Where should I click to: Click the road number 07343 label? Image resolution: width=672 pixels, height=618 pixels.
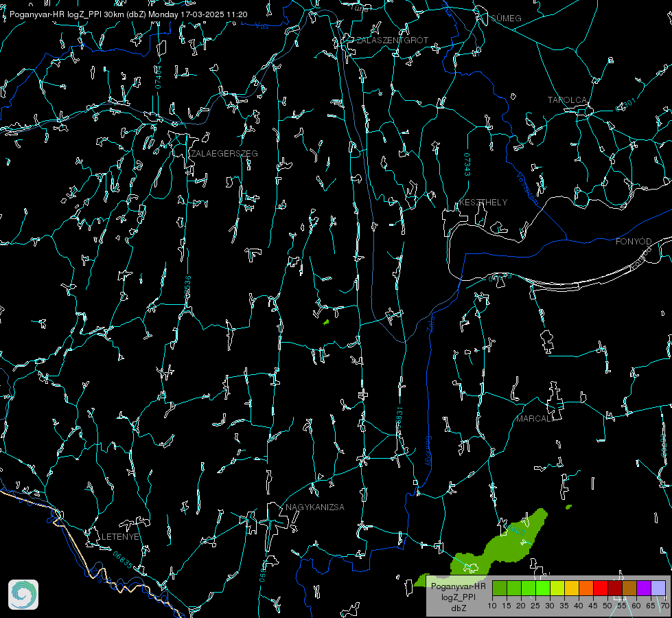467,165
